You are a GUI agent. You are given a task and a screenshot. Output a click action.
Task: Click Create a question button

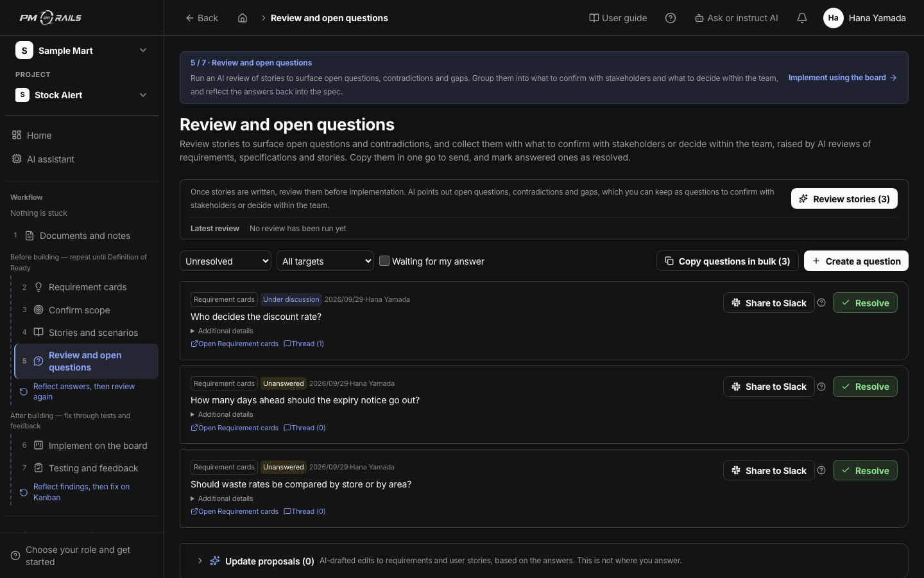pyautogui.click(x=856, y=261)
